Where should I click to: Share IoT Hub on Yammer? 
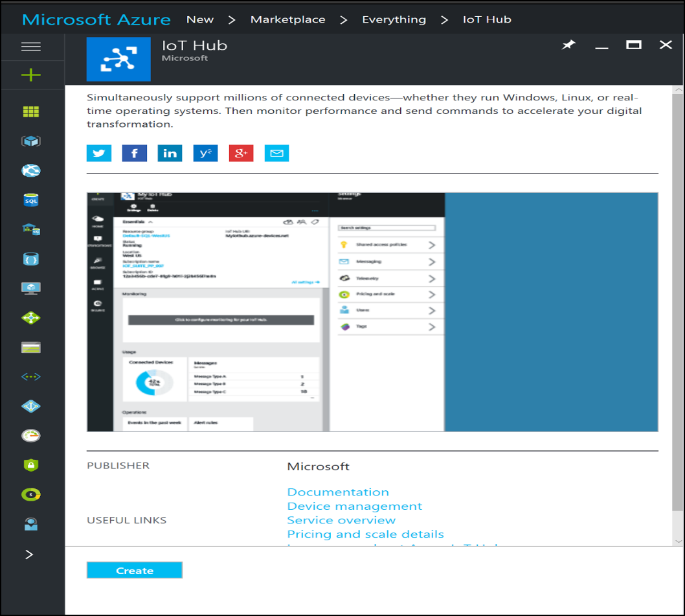point(206,153)
